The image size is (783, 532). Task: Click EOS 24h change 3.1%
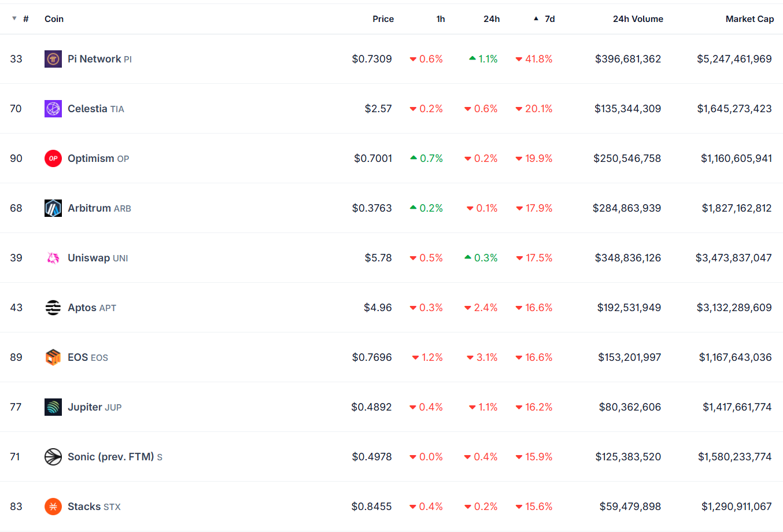pos(482,357)
